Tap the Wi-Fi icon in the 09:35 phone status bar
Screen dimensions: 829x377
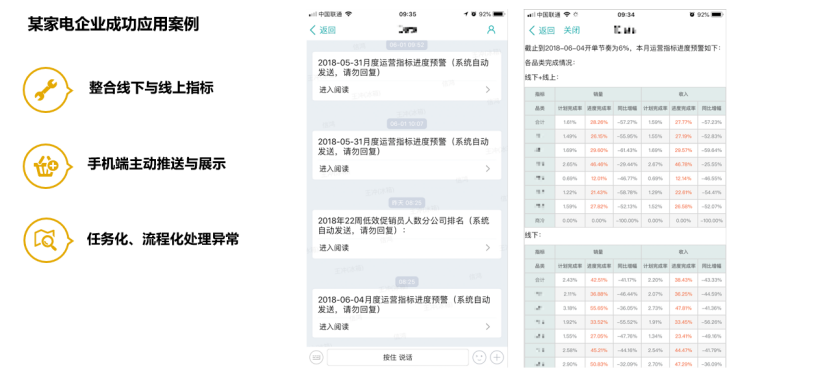(x=348, y=14)
